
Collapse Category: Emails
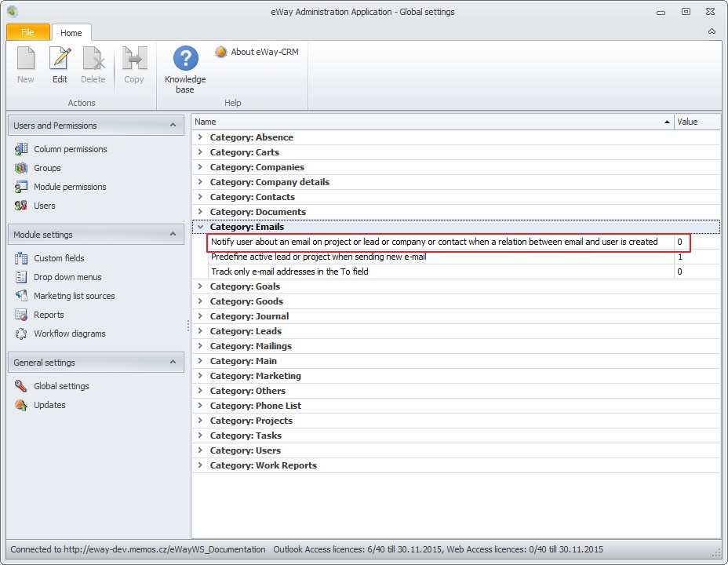[x=200, y=227]
